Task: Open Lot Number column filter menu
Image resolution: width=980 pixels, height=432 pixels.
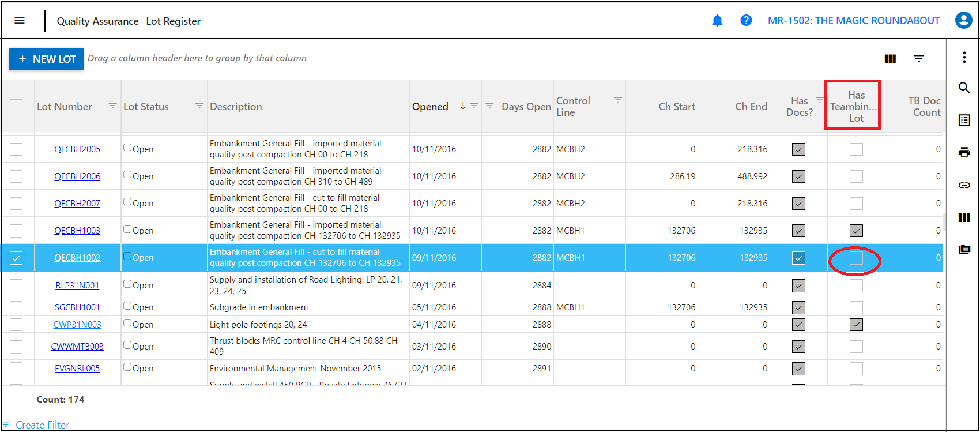Action: (112, 106)
